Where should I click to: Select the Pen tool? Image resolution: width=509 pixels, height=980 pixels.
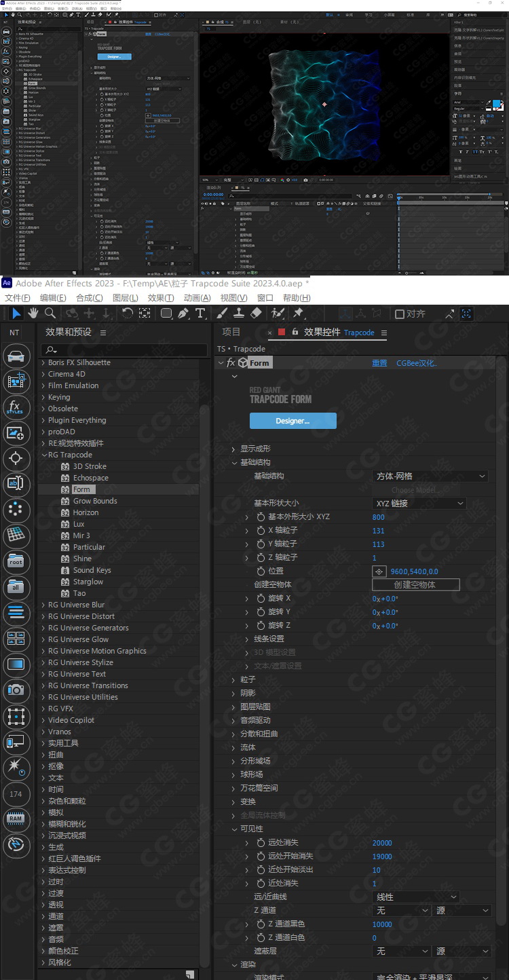183,313
